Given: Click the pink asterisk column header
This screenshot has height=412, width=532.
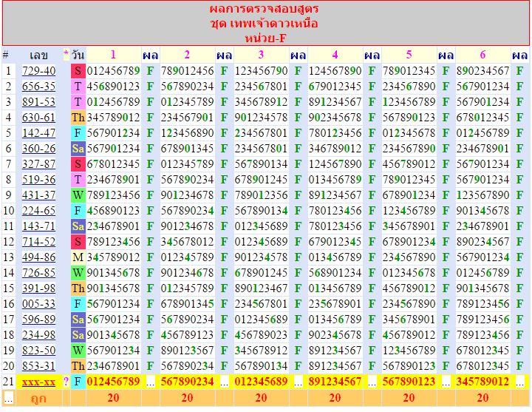Looking at the screenshot, I should tap(66, 55).
